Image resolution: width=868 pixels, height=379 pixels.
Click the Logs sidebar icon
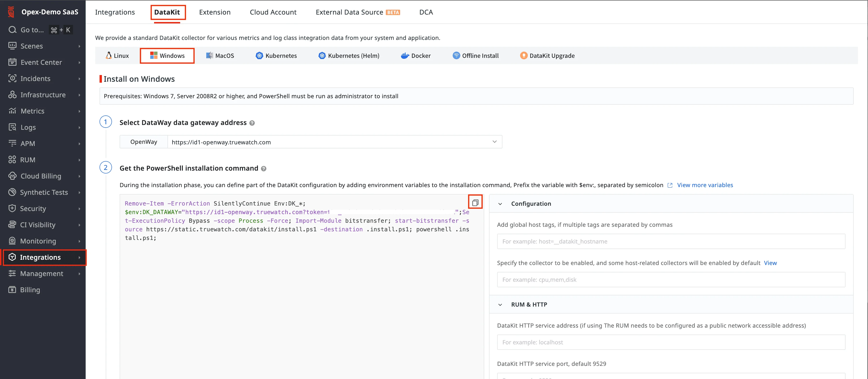point(12,127)
